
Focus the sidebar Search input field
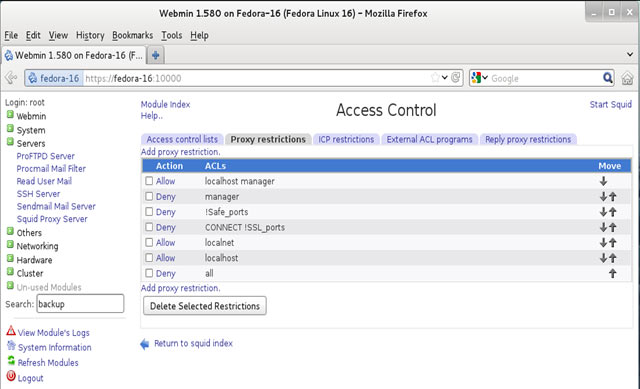(x=80, y=304)
